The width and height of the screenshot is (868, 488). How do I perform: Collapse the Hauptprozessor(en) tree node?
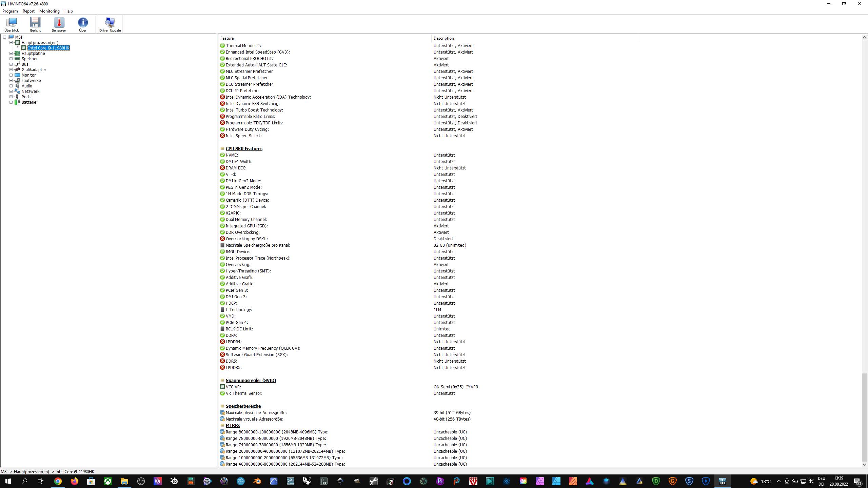pyautogui.click(x=11, y=42)
